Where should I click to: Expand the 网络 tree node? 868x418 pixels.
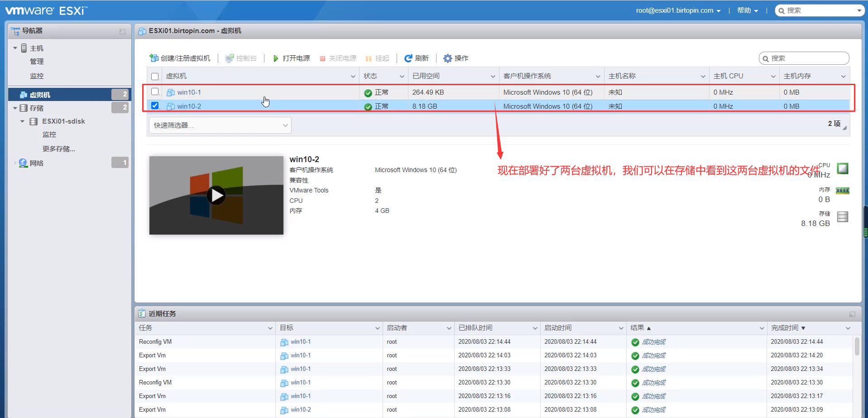15,163
